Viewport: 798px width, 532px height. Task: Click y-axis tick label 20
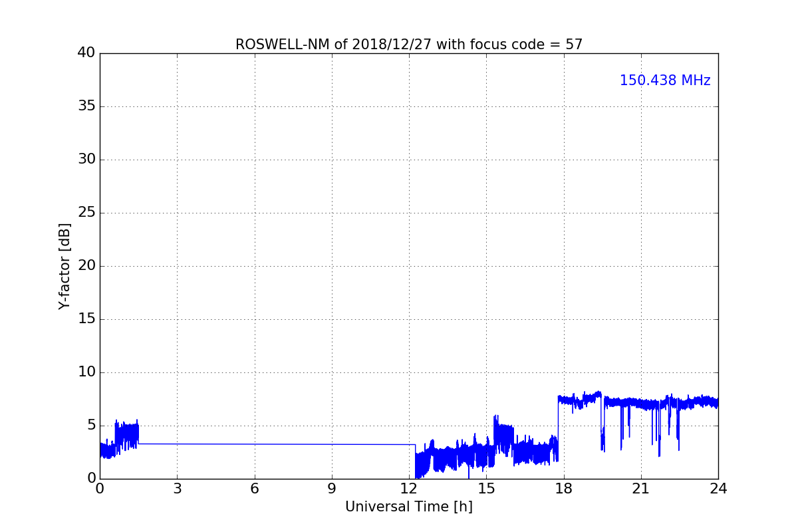(x=86, y=266)
